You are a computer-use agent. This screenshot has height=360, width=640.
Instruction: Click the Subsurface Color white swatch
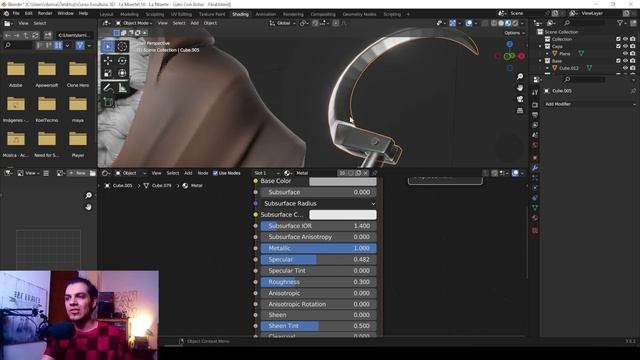click(343, 215)
